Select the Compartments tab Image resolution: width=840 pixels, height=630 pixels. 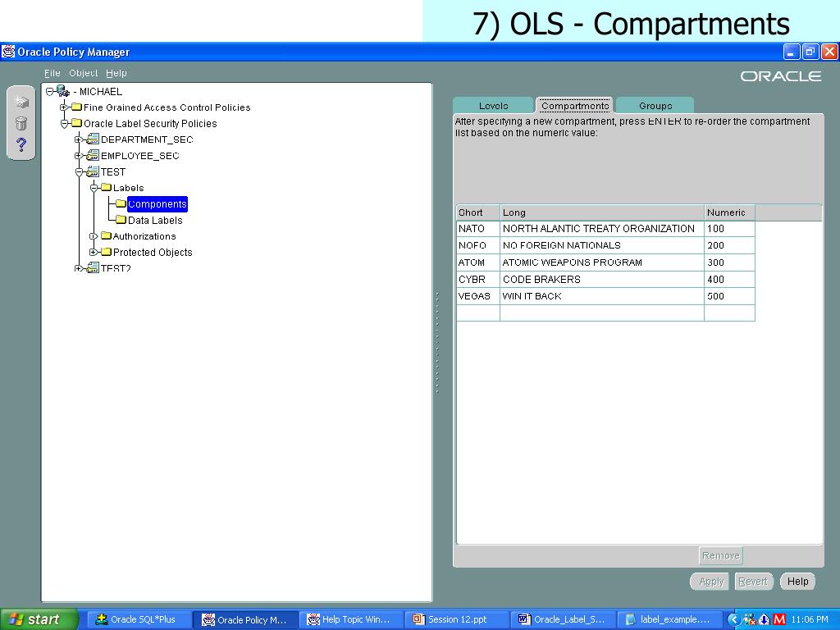coord(575,106)
